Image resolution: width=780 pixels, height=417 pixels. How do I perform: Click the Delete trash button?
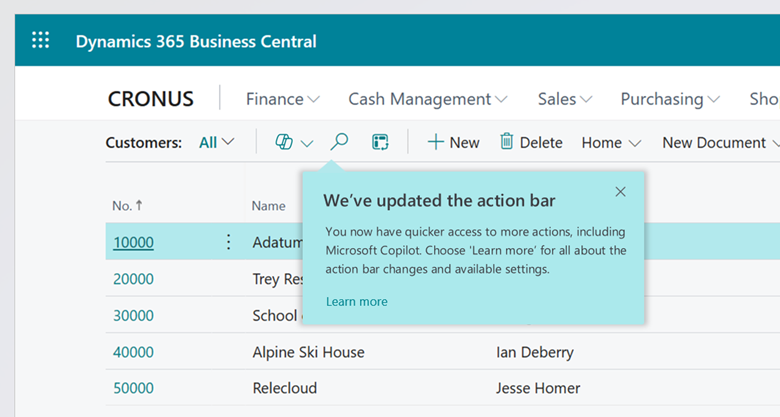[x=531, y=142]
